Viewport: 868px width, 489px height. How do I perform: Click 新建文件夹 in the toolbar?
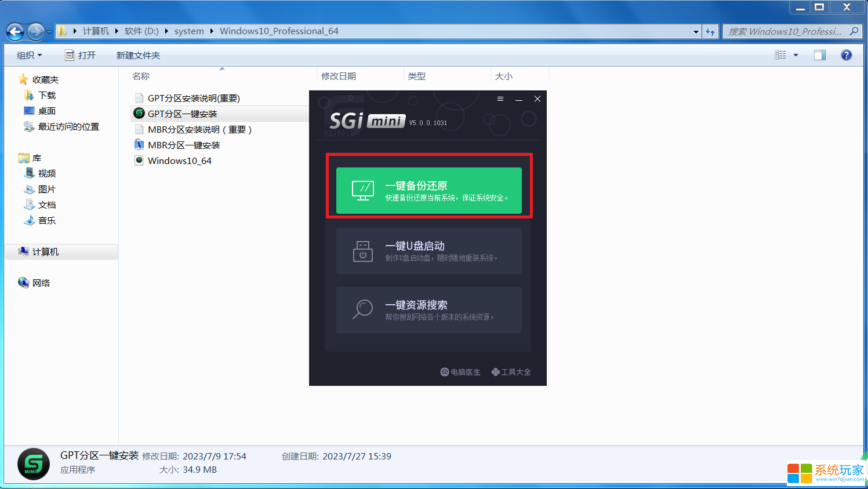(138, 54)
